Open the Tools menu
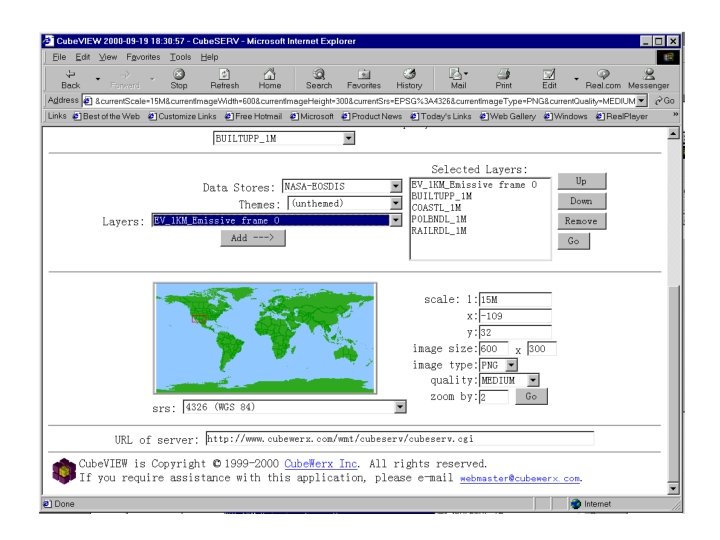Viewport: 720px width, 540px height. click(180, 57)
